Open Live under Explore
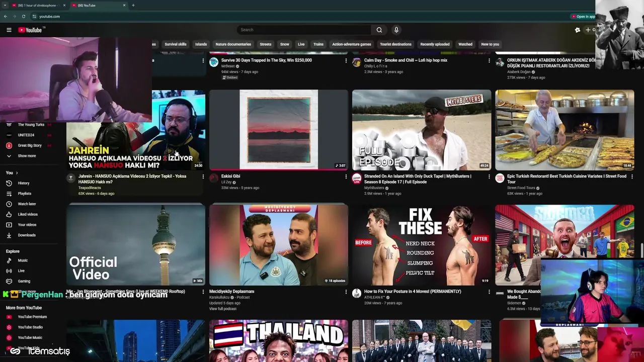 [21, 271]
